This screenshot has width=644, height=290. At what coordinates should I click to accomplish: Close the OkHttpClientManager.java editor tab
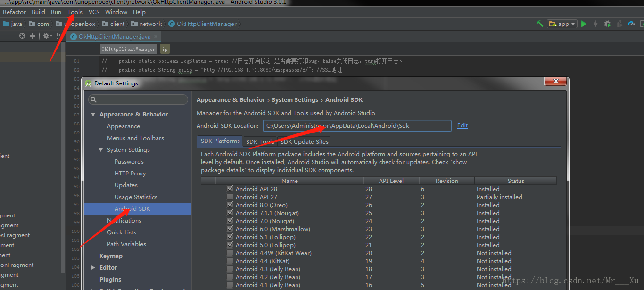[156, 36]
